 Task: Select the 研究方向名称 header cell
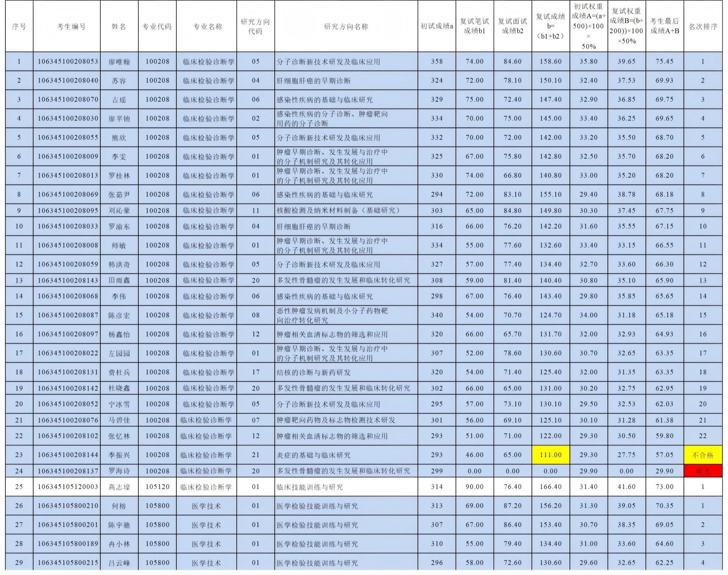click(x=346, y=27)
